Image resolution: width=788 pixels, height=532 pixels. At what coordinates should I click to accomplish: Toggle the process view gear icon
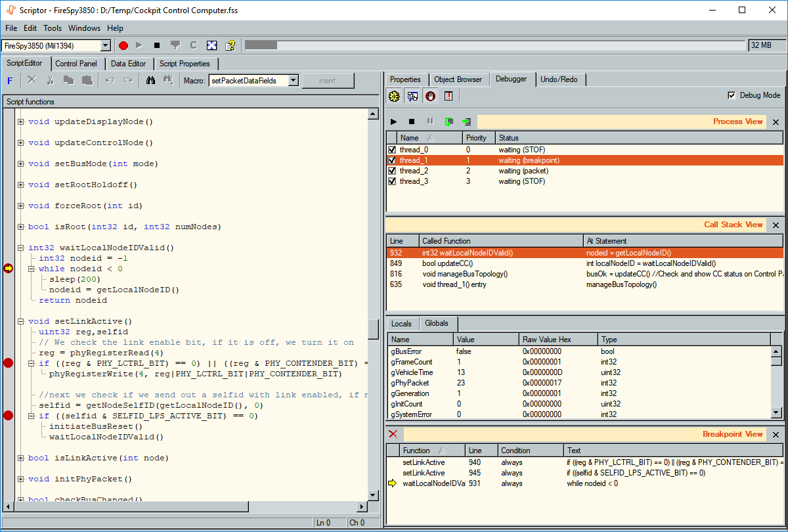coord(394,97)
